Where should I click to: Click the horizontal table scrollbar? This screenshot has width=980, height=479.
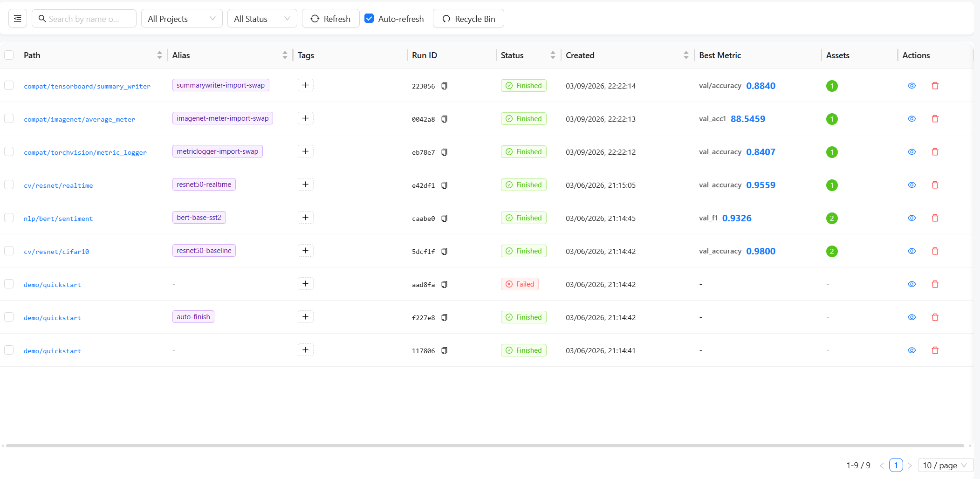tap(485, 446)
